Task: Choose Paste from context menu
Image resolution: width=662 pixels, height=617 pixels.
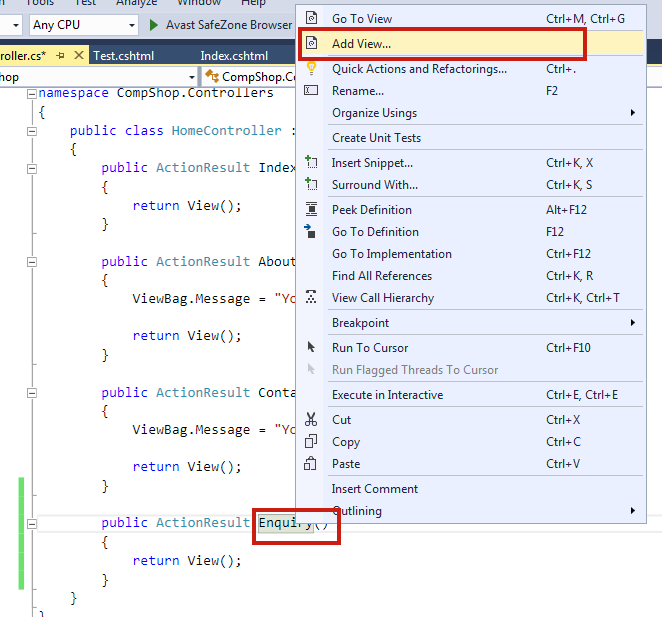Action: [x=471, y=463]
